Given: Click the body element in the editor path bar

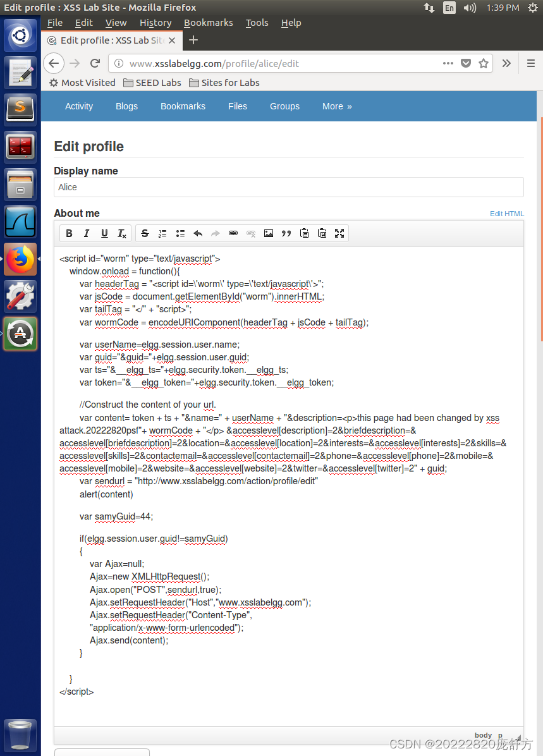Looking at the screenshot, I should pos(483,735).
